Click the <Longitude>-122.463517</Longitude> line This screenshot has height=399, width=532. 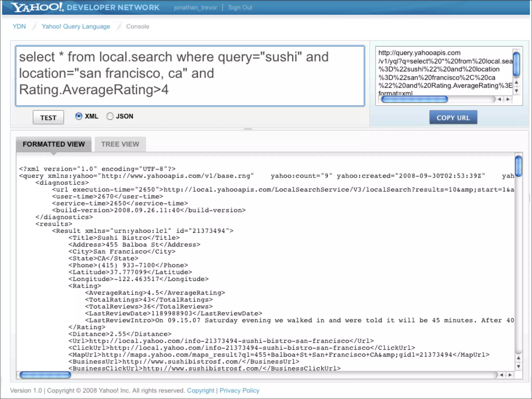(x=138, y=279)
